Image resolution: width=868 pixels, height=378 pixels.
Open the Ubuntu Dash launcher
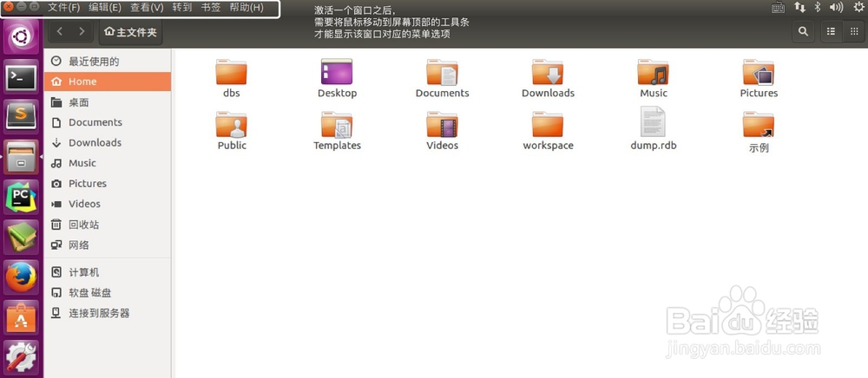pyautogui.click(x=22, y=37)
